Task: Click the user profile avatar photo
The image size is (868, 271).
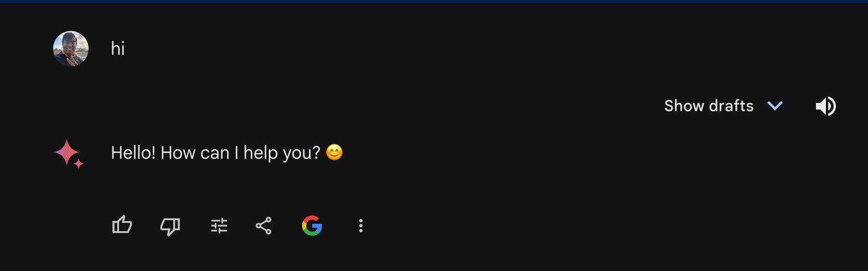Action: click(71, 49)
